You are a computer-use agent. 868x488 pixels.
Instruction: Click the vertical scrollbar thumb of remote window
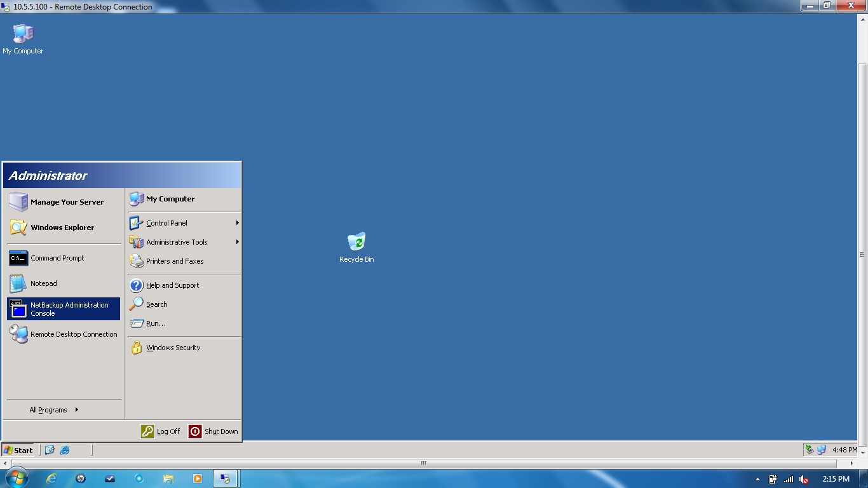(862, 255)
